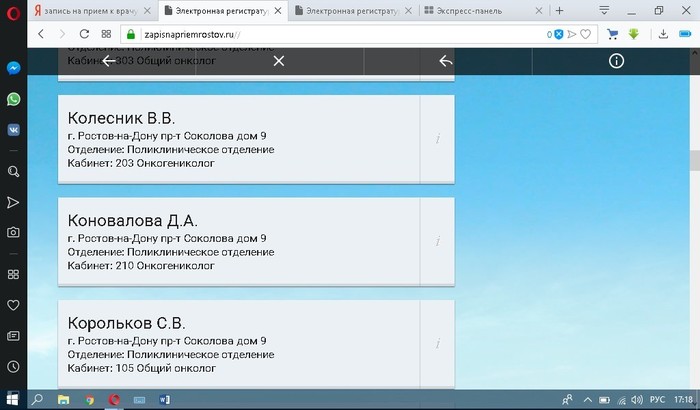Click info icon for Коновалова Д.А.

(437, 241)
